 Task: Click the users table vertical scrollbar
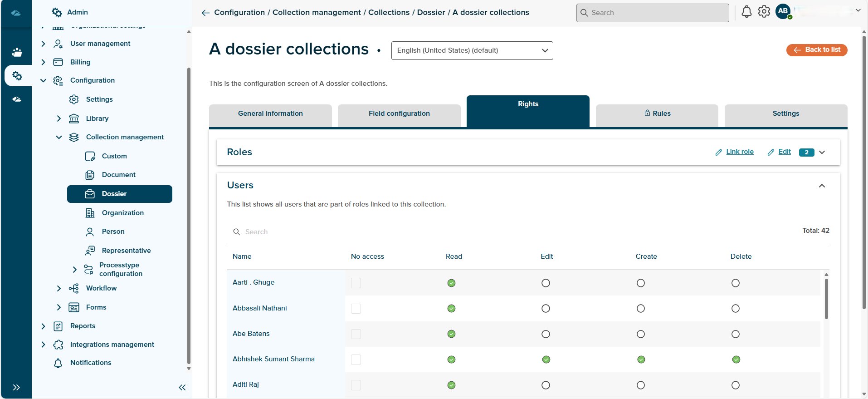[826, 300]
